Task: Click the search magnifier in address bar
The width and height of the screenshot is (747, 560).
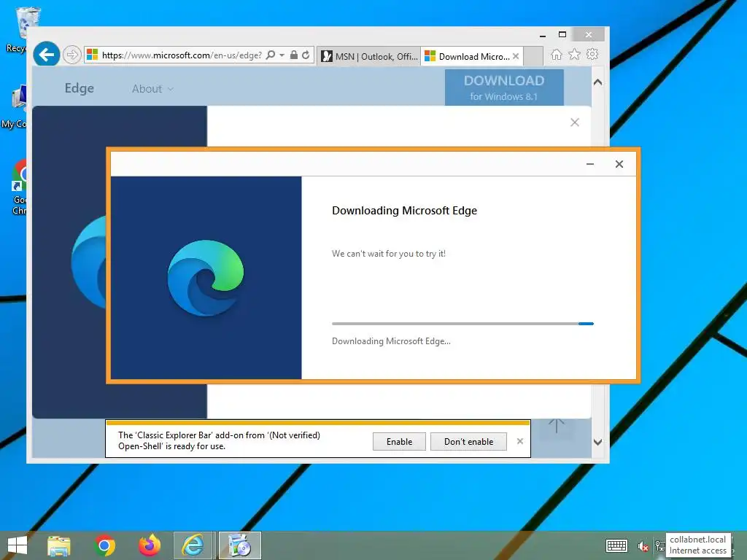Action: [270, 55]
